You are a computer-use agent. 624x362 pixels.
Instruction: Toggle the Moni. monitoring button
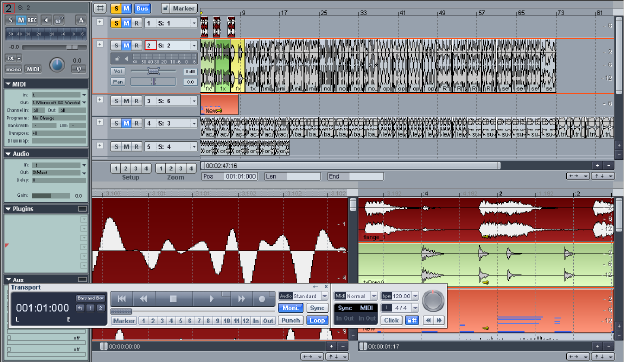pyautogui.click(x=291, y=308)
